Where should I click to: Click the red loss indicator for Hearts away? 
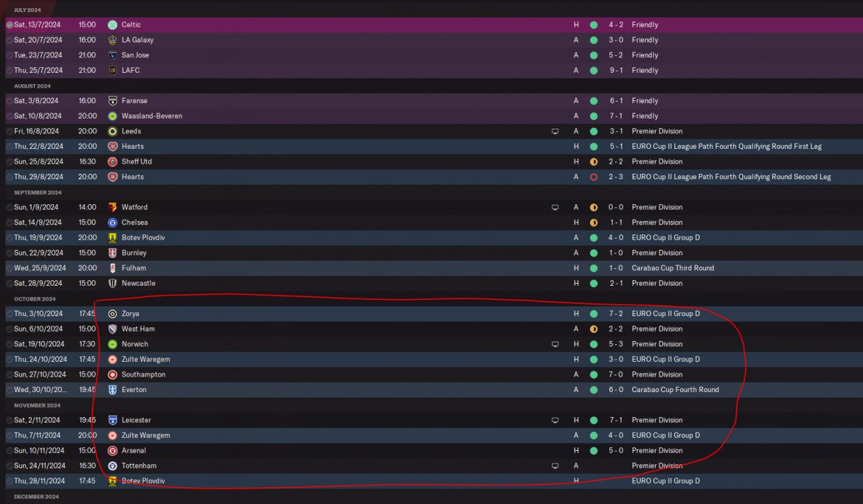click(x=593, y=177)
